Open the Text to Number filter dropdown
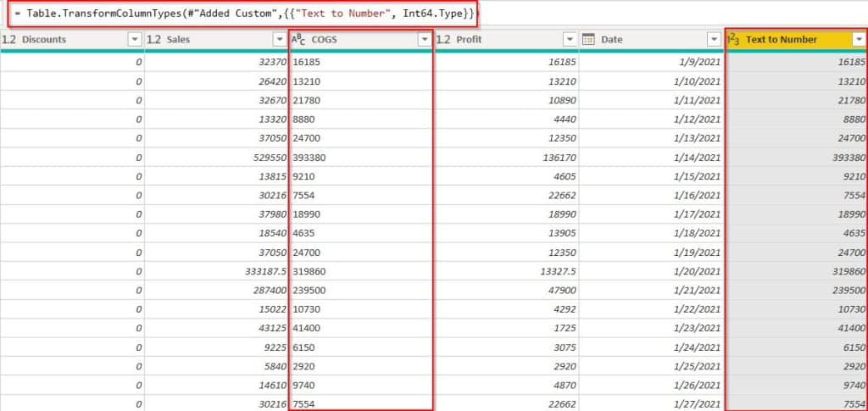Image resolution: width=868 pixels, height=411 pixels. pyautogui.click(x=860, y=39)
